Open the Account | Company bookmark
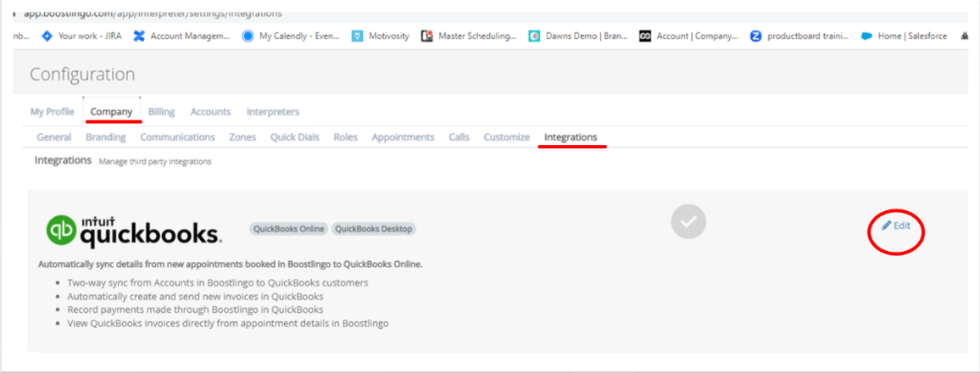The width and height of the screenshot is (980, 373). [x=688, y=36]
